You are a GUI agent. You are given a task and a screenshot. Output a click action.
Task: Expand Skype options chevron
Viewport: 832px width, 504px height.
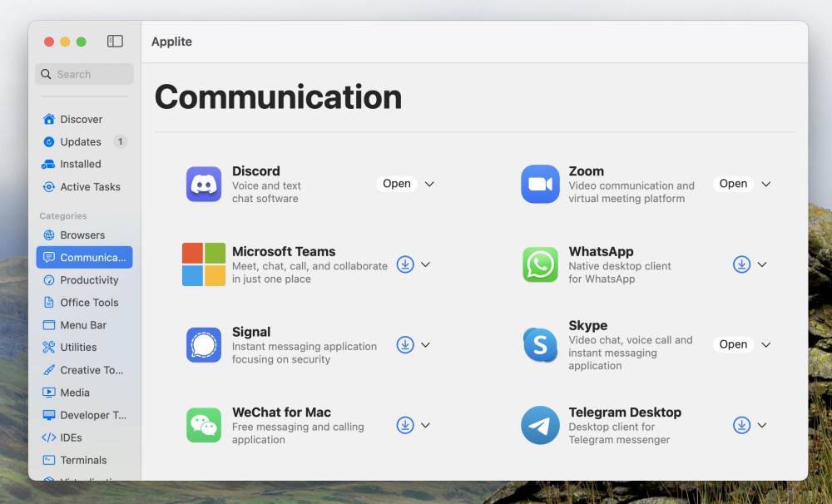[x=765, y=345]
